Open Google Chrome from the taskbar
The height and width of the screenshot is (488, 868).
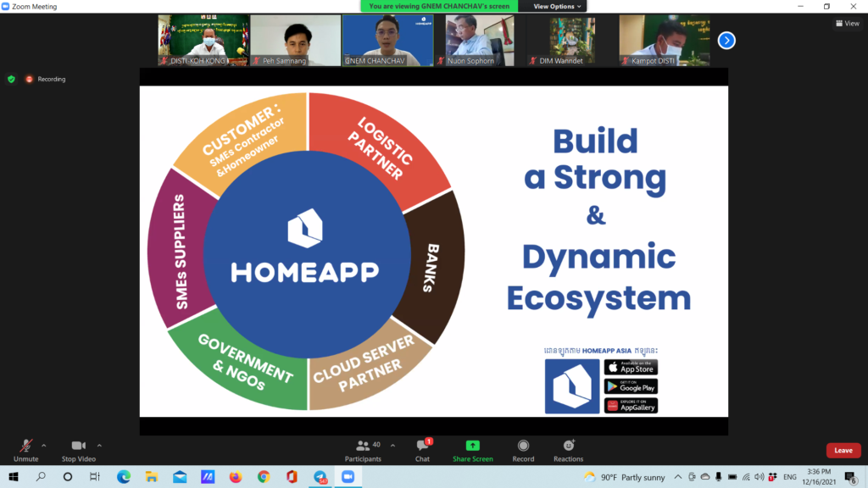(264, 477)
